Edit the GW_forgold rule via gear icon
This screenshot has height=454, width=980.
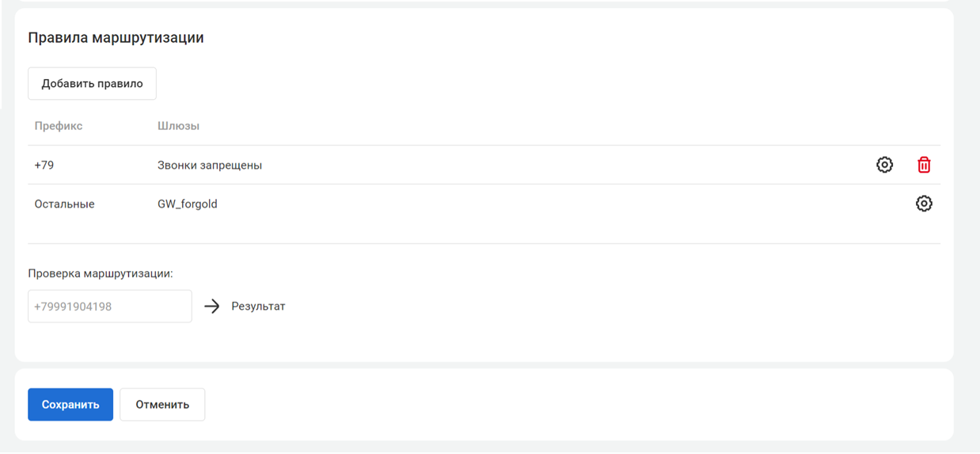click(x=924, y=204)
